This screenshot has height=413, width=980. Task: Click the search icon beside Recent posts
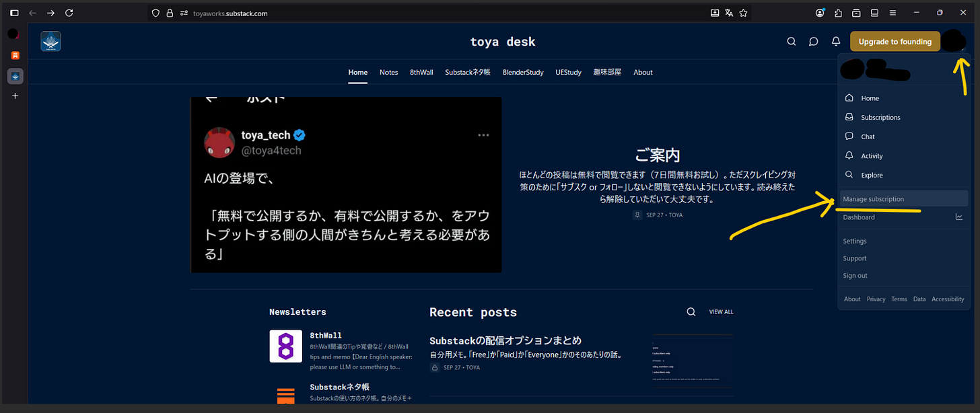(x=691, y=312)
